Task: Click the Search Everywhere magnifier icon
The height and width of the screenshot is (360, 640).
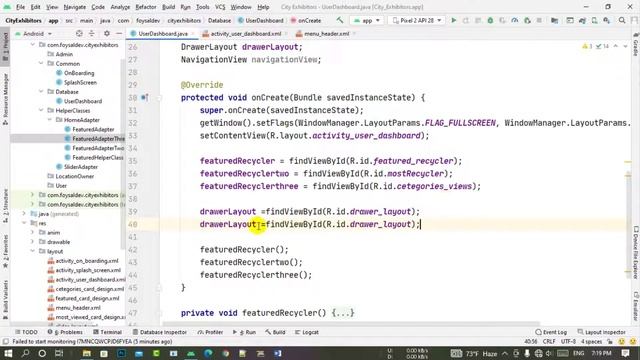Action: coord(622,20)
